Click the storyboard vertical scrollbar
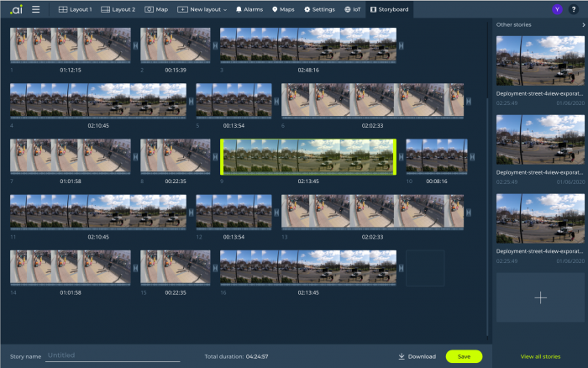 click(x=487, y=217)
